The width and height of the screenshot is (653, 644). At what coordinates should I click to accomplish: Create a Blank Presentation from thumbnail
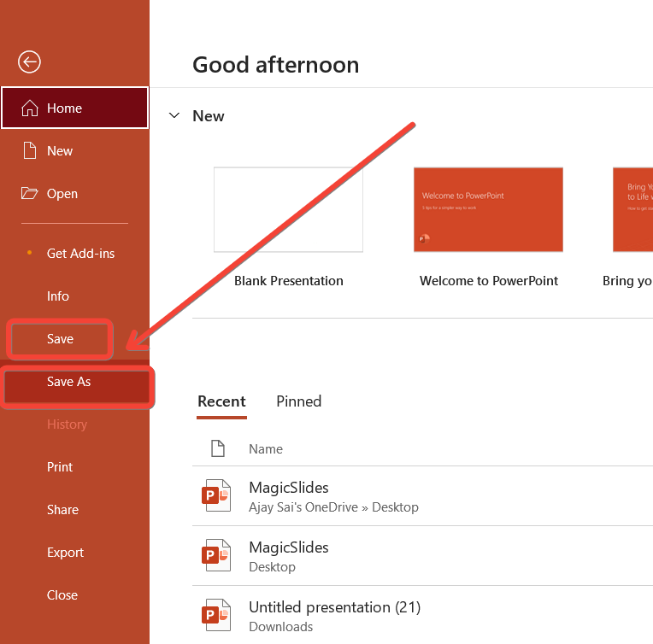click(288, 210)
